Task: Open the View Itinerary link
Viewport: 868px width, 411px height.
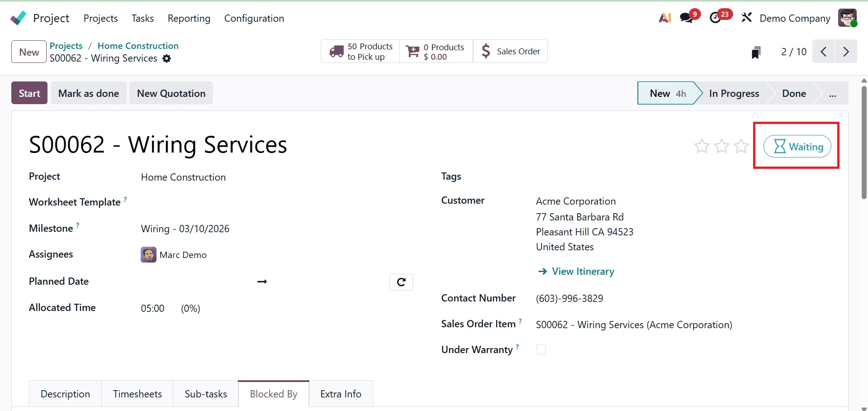Action: (583, 271)
